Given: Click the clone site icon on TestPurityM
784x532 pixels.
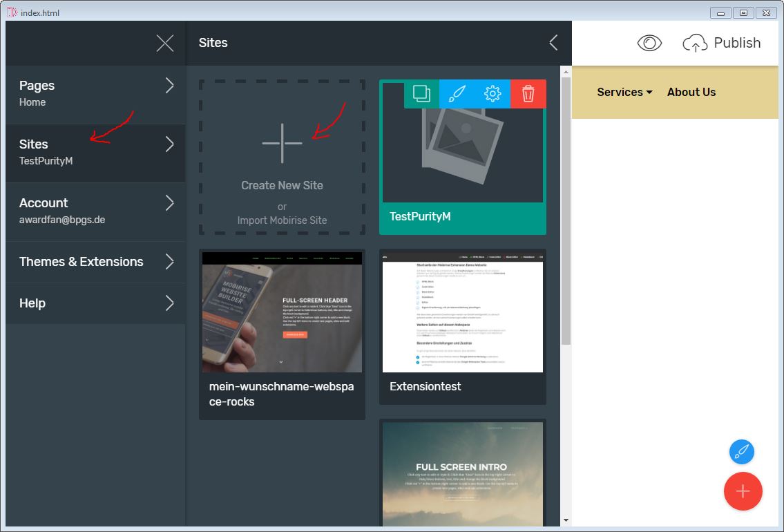Looking at the screenshot, I should tap(421, 94).
